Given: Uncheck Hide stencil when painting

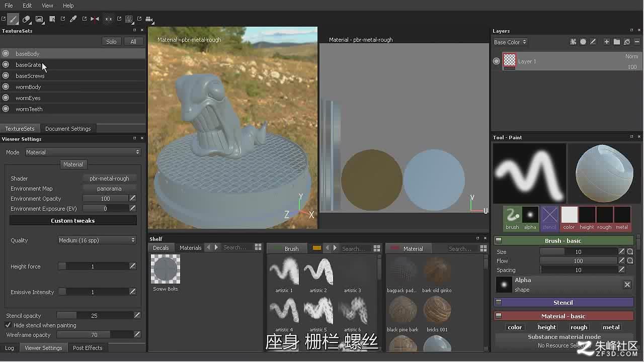Looking at the screenshot, I should pos(8,325).
